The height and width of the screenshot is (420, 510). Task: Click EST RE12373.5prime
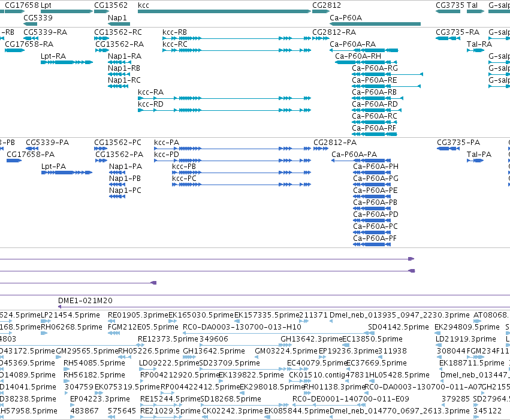(x=168, y=339)
